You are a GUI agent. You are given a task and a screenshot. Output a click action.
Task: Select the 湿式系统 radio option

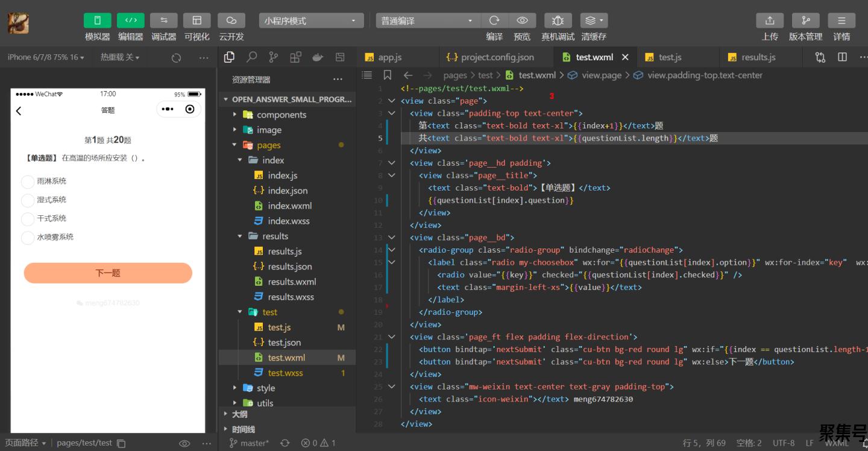(x=28, y=200)
